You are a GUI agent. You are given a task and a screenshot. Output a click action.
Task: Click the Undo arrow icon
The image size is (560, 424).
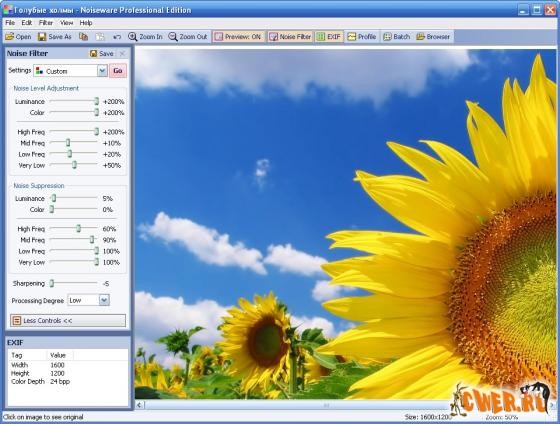click(x=117, y=37)
